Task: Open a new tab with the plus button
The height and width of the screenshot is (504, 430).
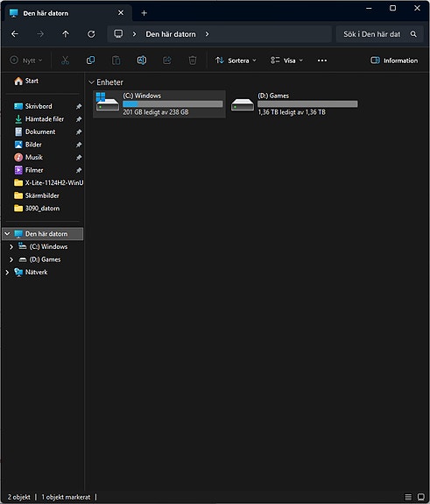Action: pos(145,13)
